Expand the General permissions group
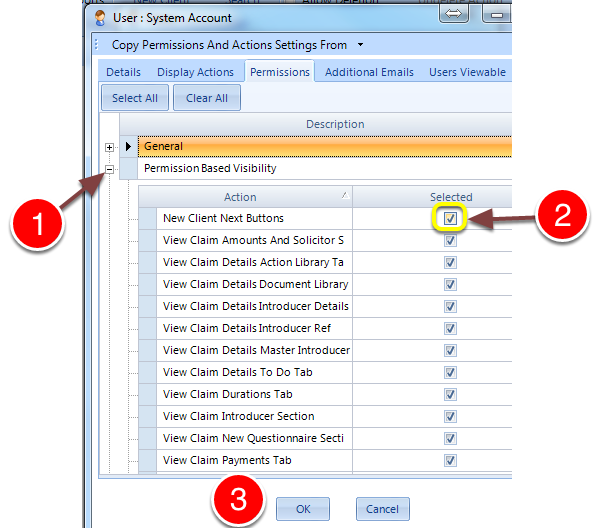595x528 pixels. 109,147
